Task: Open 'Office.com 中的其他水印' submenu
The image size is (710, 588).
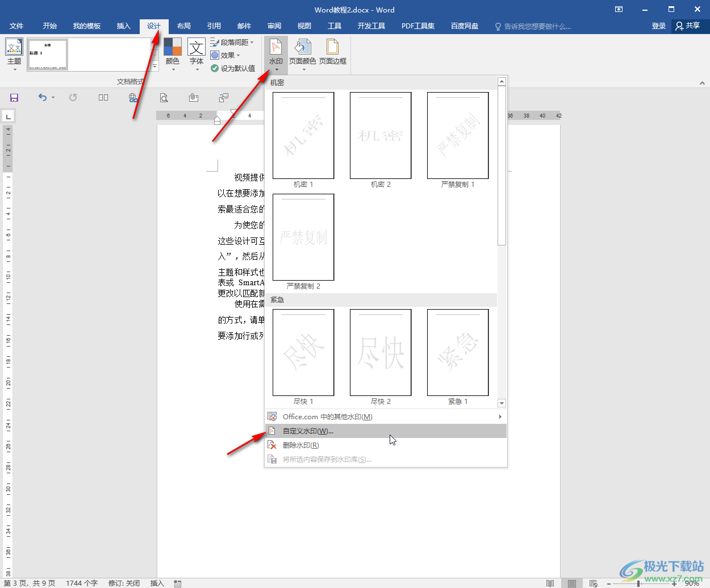Action: click(386, 417)
